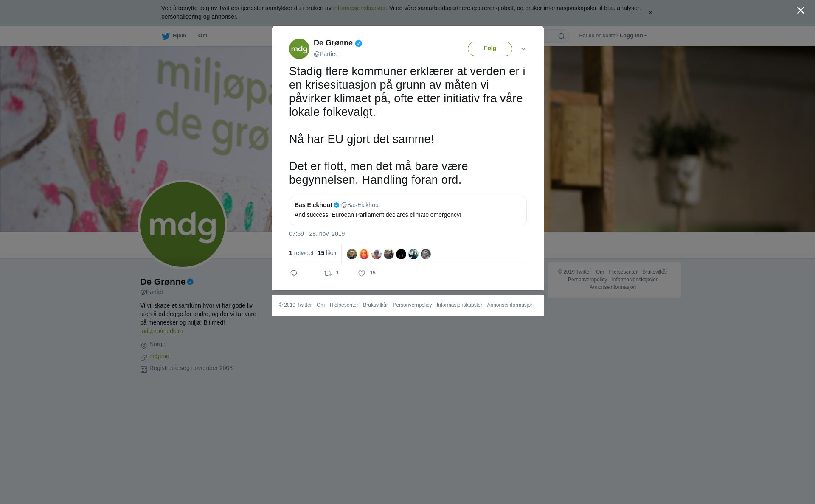Open the informasjonskapsler link in banner

click(359, 8)
